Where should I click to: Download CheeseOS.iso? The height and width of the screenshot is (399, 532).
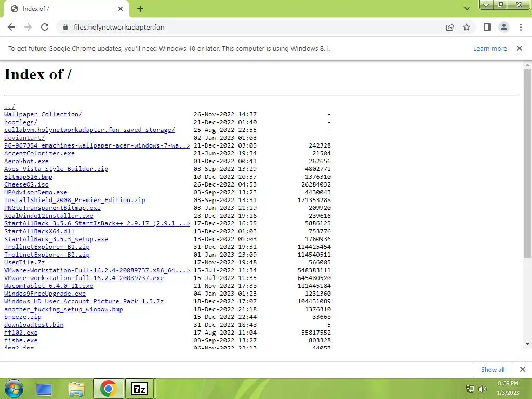[26, 184]
